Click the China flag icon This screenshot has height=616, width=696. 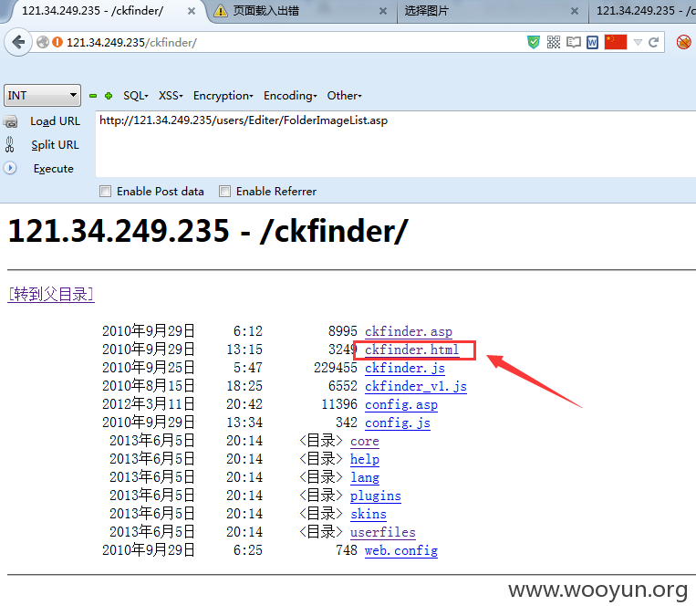point(615,42)
